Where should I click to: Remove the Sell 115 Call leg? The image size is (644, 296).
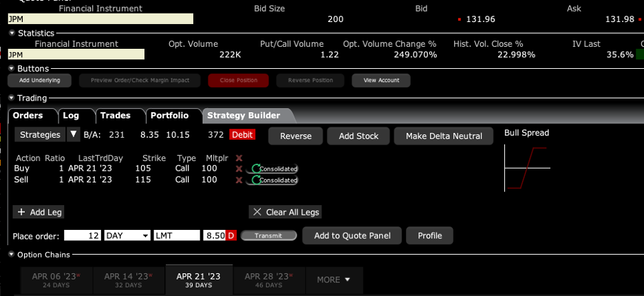point(239,180)
